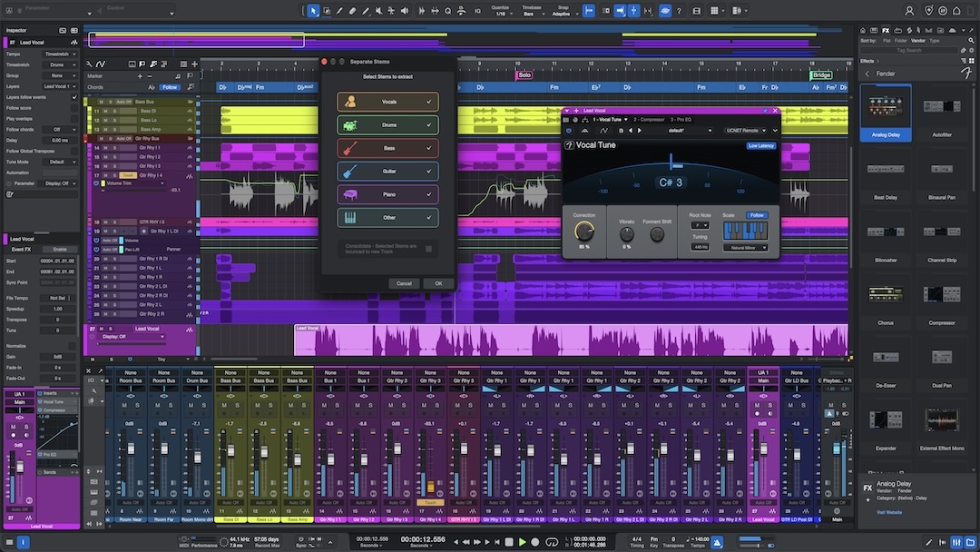Adjust the Formant Shift knob
The image size is (980, 552).
click(x=657, y=234)
